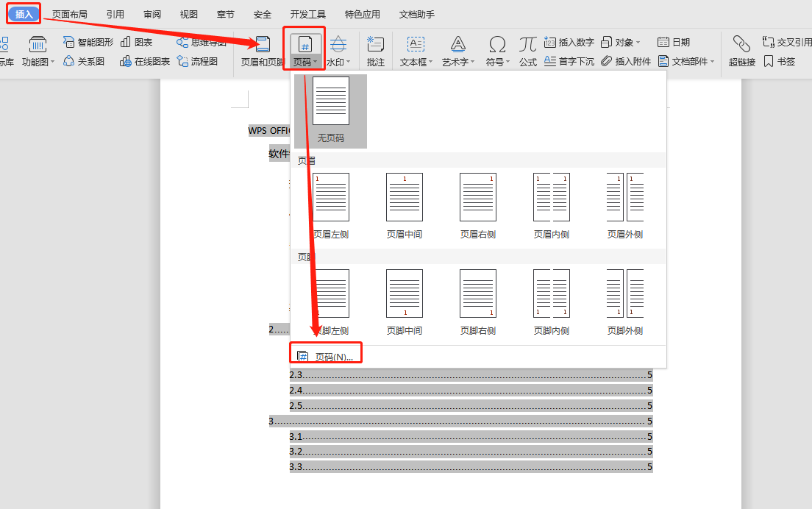Click 插入附件 insert attachment

[x=626, y=61]
